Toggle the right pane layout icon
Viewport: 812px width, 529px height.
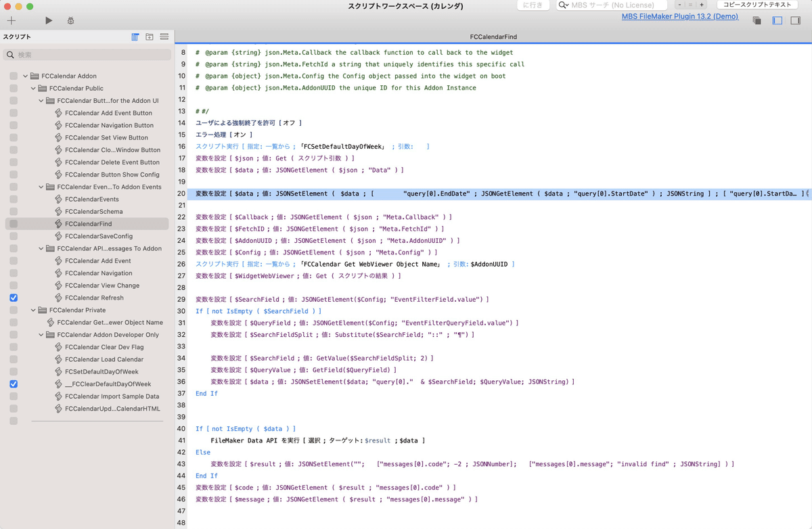tap(794, 21)
